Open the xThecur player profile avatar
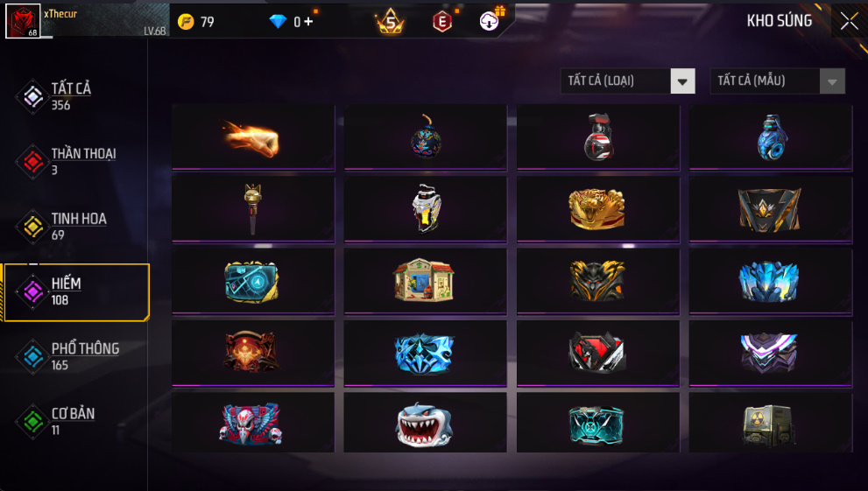This screenshot has height=491, width=868. tap(23, 21)
